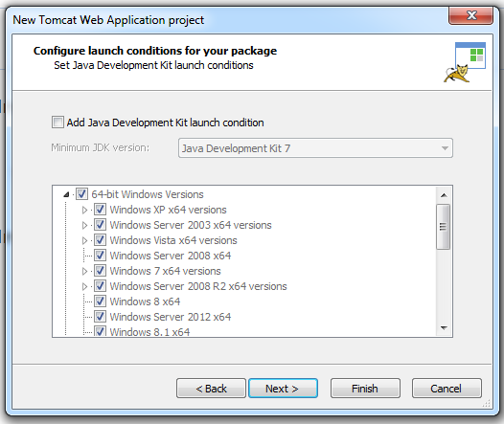The width and height of the screenshot is (504, 424).
Task: Return with the Back button
Action: 211,389
